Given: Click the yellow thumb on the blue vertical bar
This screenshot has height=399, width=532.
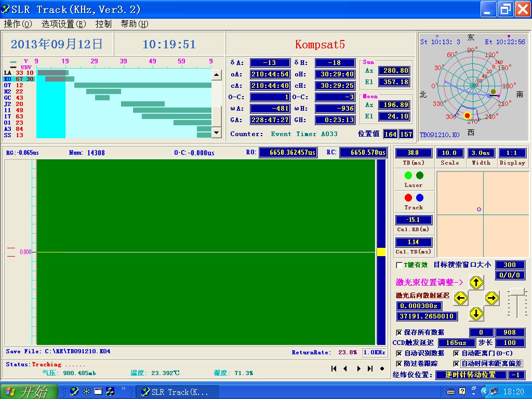Looking at the screenshot, I should pos(381,252).
